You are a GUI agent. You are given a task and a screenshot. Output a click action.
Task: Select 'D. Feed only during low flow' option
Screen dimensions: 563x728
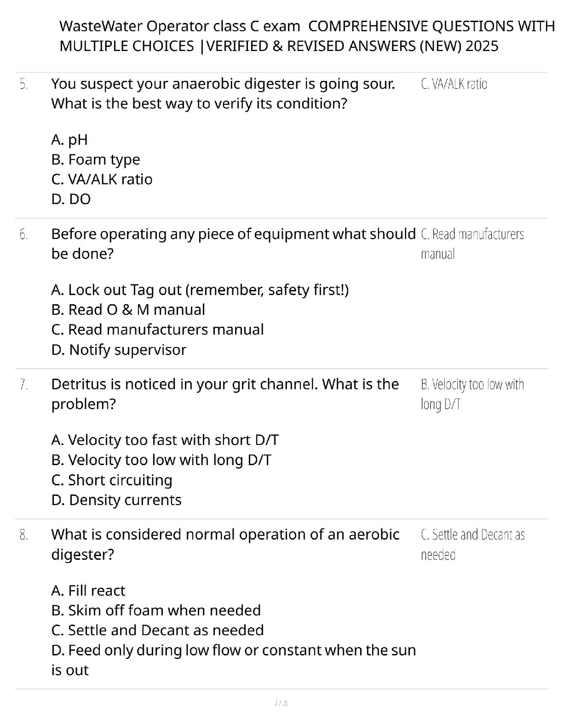pyautogui.click(x=234, y=660)
